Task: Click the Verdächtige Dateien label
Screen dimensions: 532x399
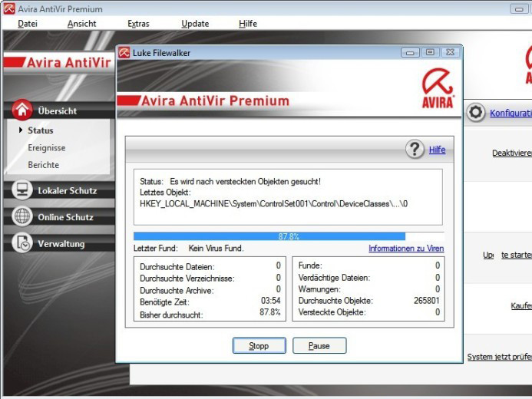Action: point(334,278)
